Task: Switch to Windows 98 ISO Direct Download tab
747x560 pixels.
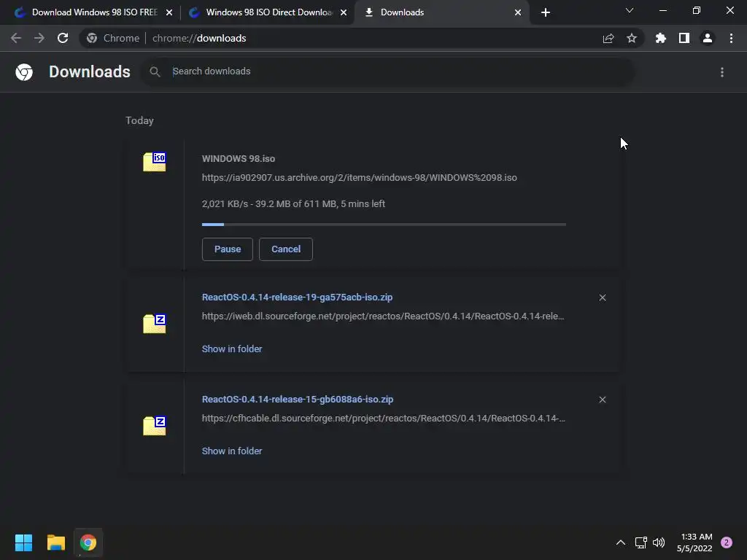Action: [269, 12]
